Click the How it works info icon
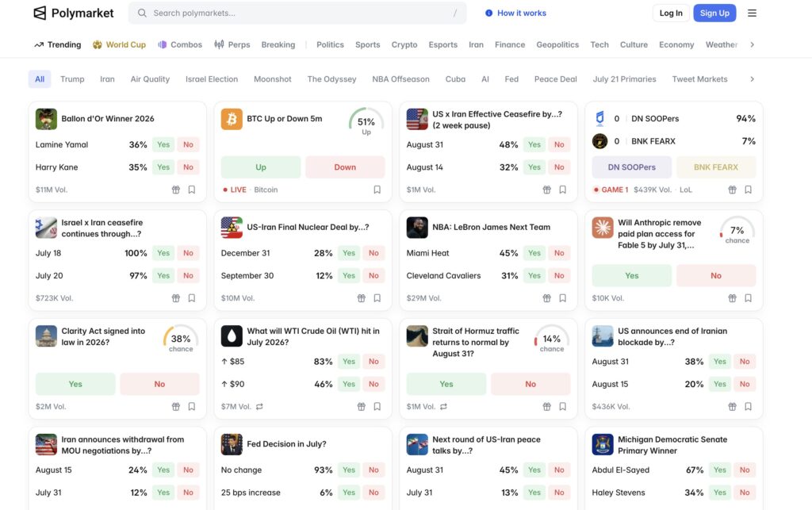 [x=488, y=13]
